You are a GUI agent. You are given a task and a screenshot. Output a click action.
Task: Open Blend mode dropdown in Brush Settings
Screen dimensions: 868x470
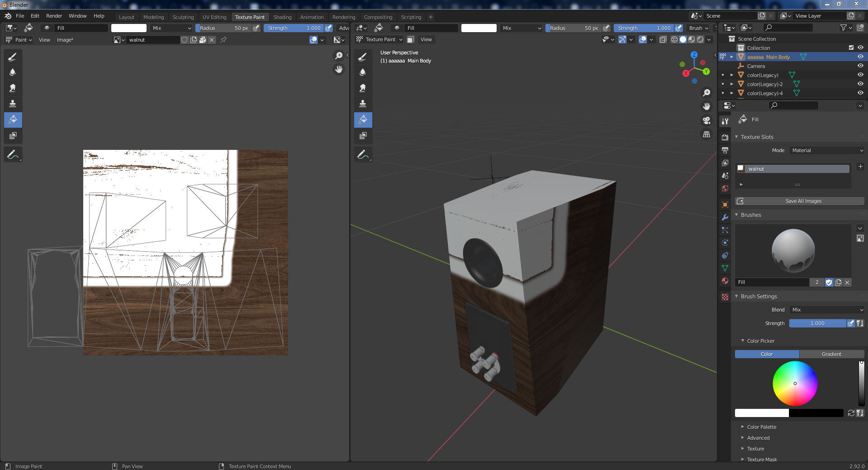point(827,310)
